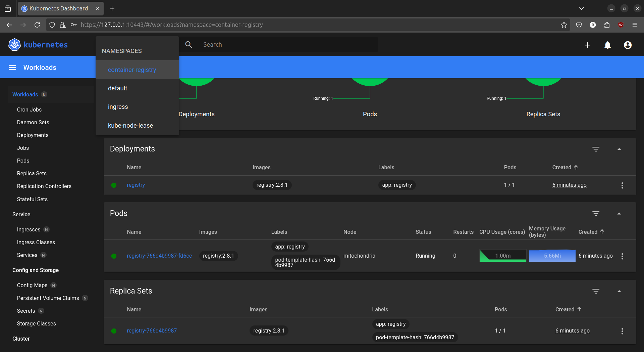Click Deployments registry:2.8.1 image chip
Screen dimensions: 644x352
[x=272, y=185]
